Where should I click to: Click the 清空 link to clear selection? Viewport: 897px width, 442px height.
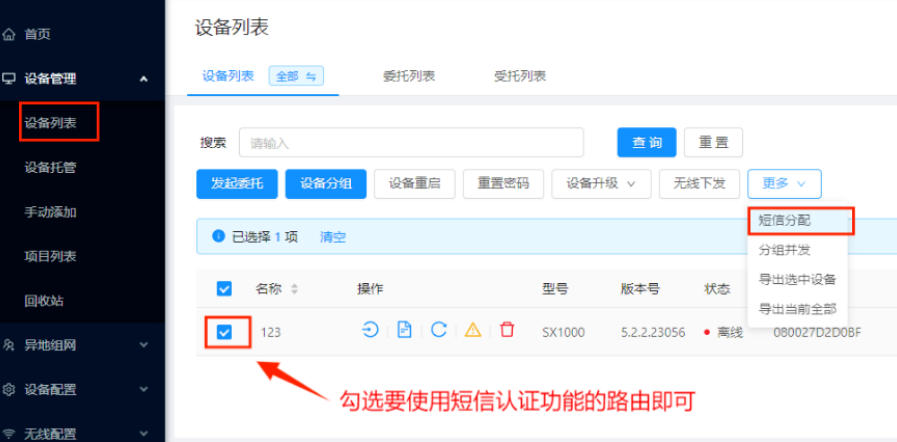click(x=332, y=237)
